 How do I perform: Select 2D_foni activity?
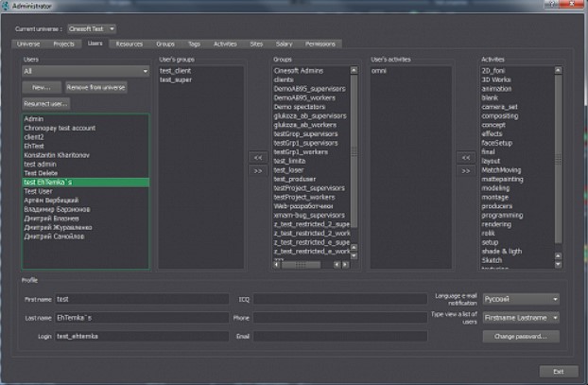pos(517,71)
